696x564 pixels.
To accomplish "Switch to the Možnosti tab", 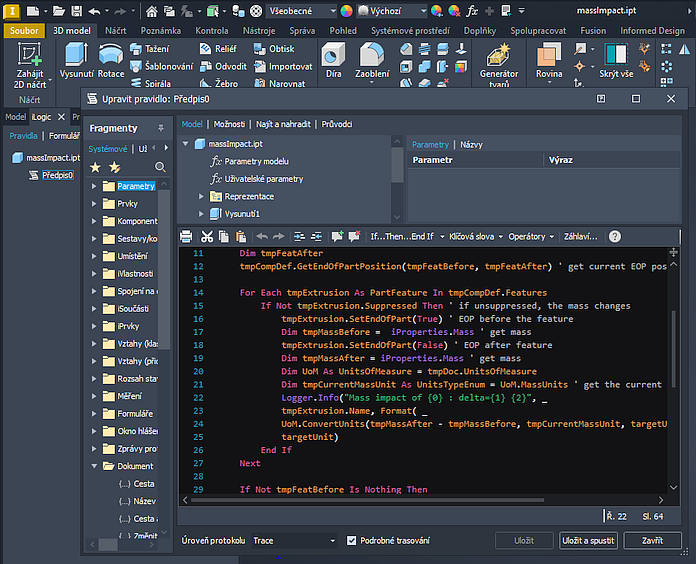I will (x=229, y=124).
